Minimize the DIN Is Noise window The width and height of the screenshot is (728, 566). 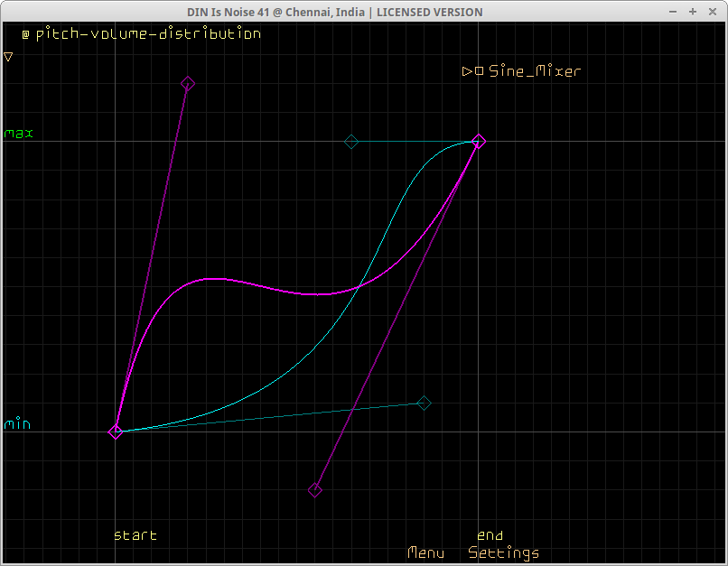[673, 12]
